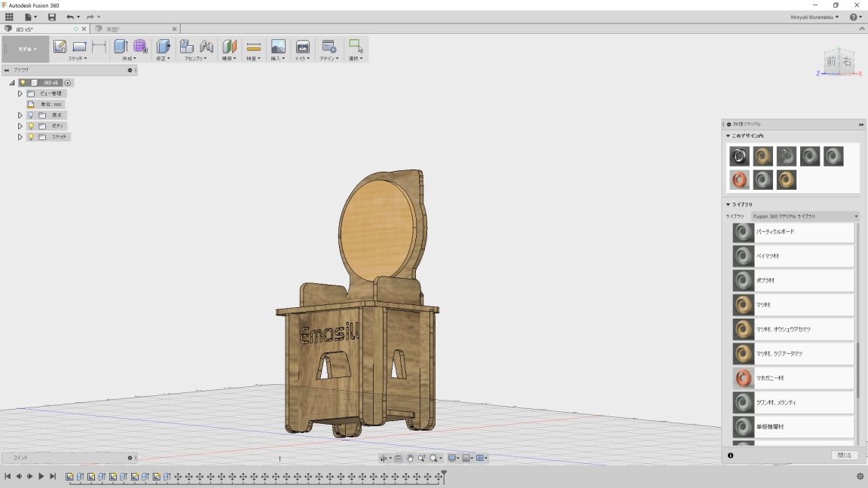Click the info icon in materials panel
The height and width of the screenshot is (488, 868).
coord(730,456)
